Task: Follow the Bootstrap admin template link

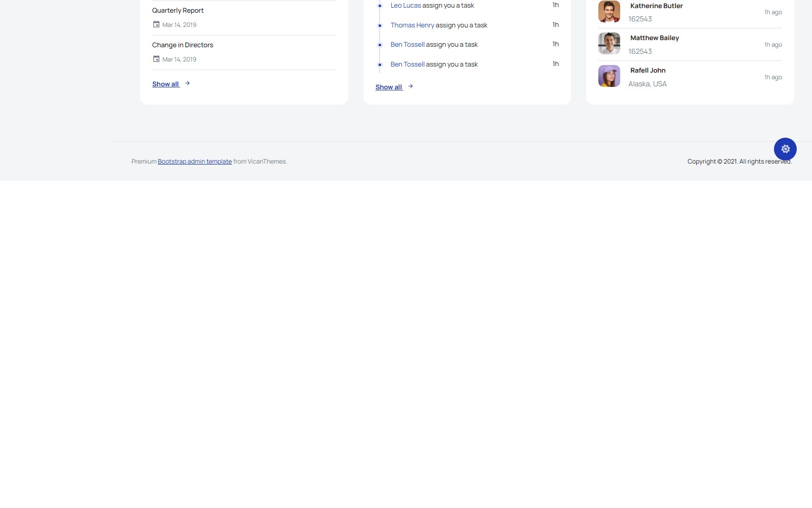Action: pyautogui.click(x=195, y=162)
